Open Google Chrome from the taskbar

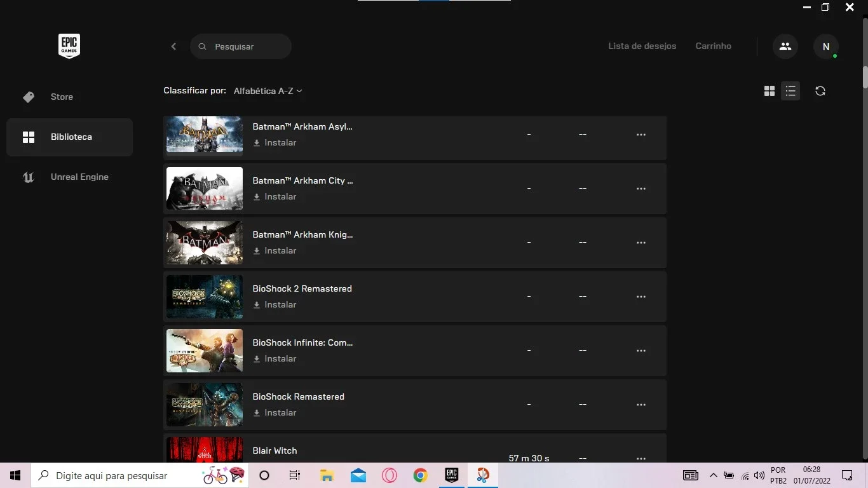[x=420, y=475]
